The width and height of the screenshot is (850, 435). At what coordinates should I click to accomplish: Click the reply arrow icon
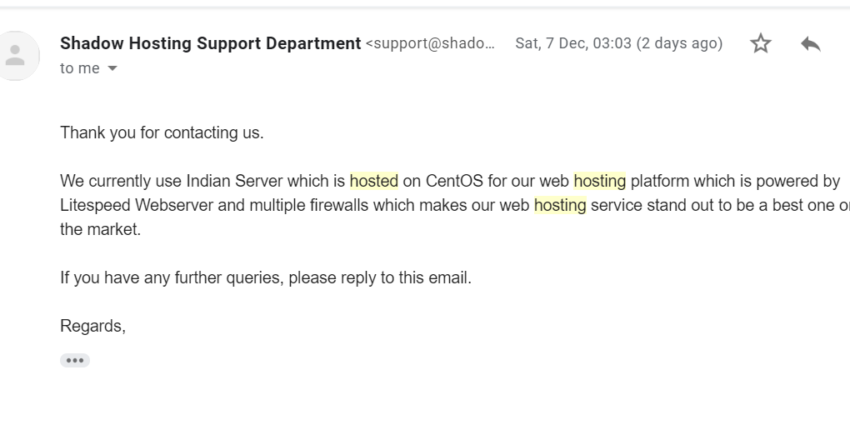tap(810, 43)
